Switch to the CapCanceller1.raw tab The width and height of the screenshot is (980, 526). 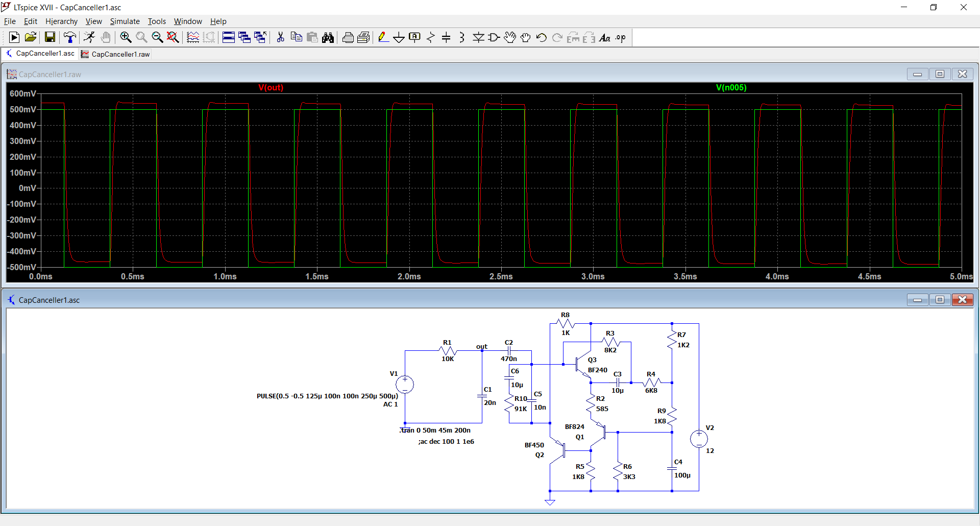[x=115, y=54]
